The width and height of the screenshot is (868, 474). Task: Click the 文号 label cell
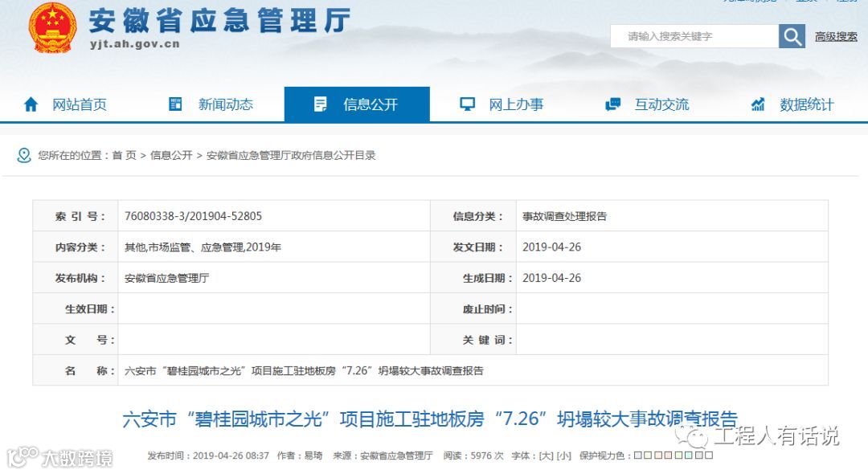click(x=76, y=340)
